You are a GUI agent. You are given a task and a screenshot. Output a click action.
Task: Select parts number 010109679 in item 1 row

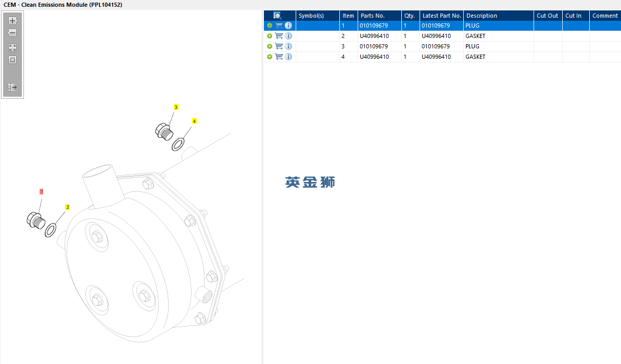(374, 25)
